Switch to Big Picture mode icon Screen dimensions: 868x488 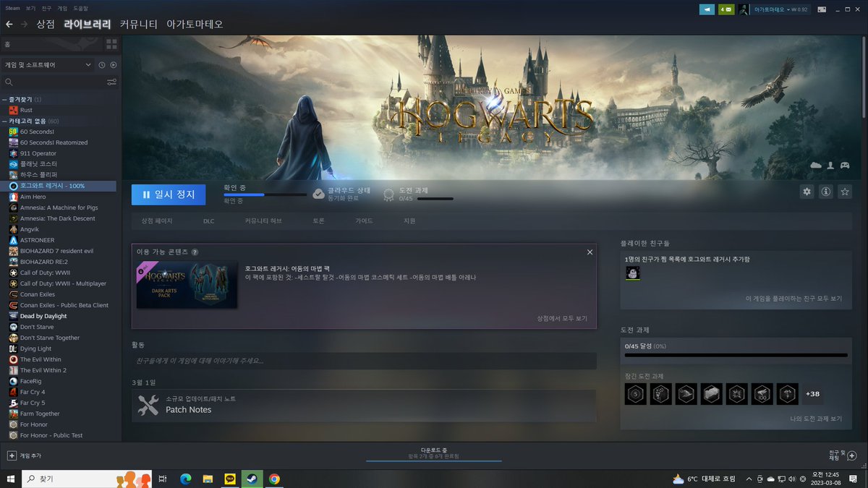coord(822,9)
